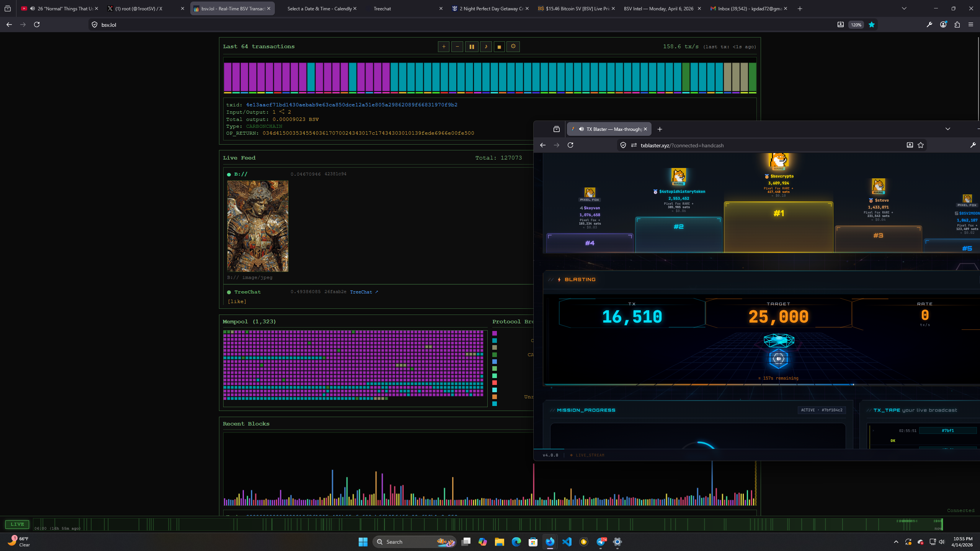980x551 pixels.
Task: Click the plus speed-up button on bsv.lol
Action: coord(443,47)
